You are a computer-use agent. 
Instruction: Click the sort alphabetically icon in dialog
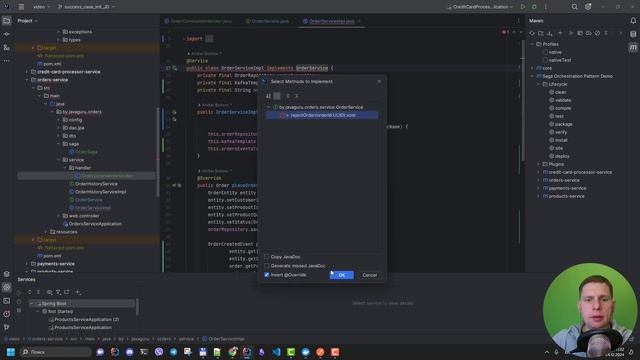coord(268,96)
